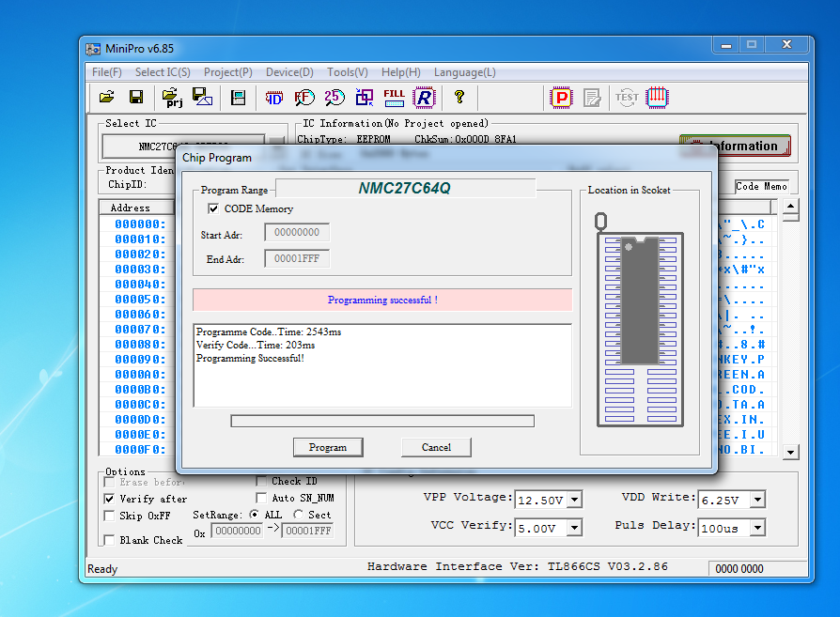840x617 pixels.
Task: Click the Open file folder icon
Action: (x=107, y=97)
